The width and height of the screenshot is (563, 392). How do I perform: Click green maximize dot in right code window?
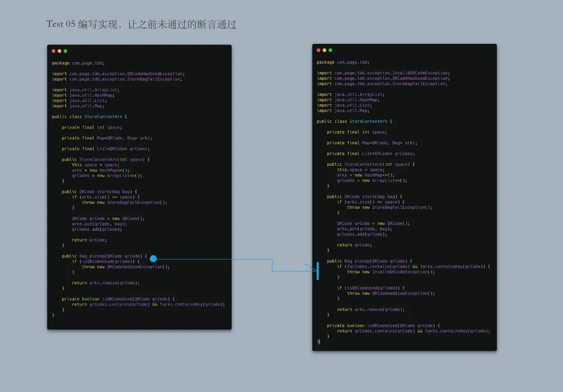point(330,50)
